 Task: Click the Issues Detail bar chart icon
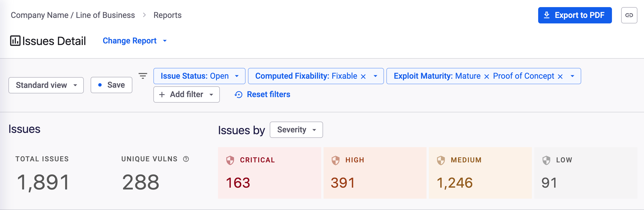15,41
